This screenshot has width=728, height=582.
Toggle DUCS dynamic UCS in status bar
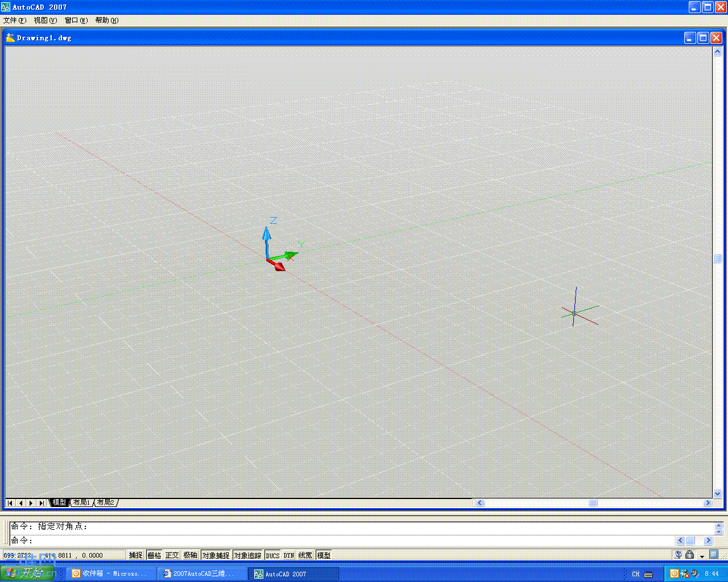[x=273, y=555]
